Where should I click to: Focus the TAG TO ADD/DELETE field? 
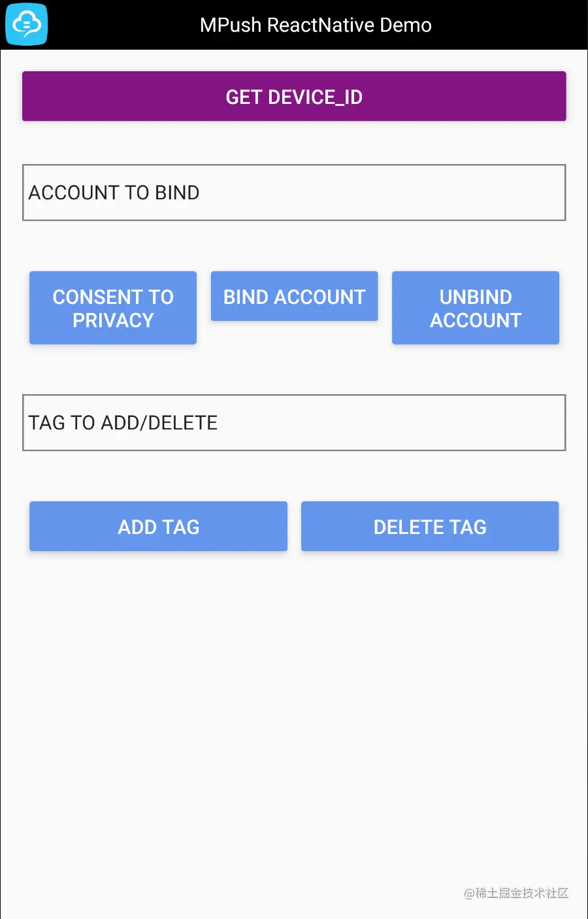point(294,423)
